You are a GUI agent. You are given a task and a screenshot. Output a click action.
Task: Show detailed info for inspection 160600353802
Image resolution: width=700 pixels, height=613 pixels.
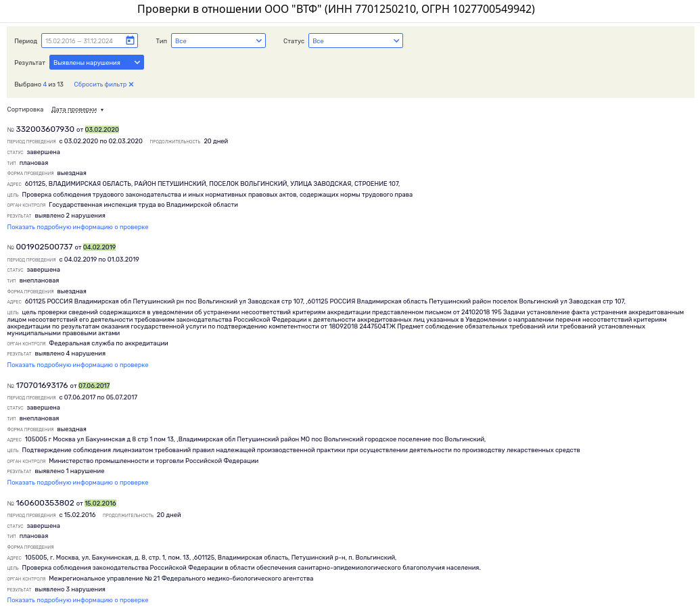tap(78, 600)
